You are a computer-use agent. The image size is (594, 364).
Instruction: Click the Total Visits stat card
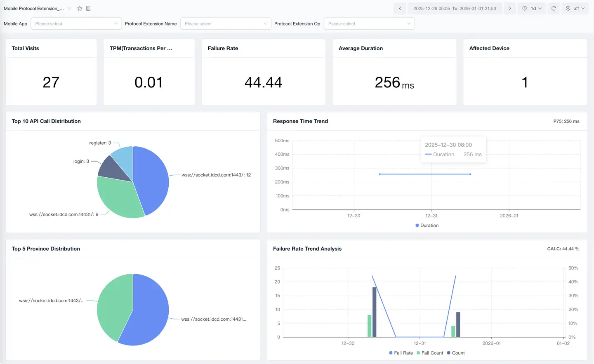pos(51,72)
